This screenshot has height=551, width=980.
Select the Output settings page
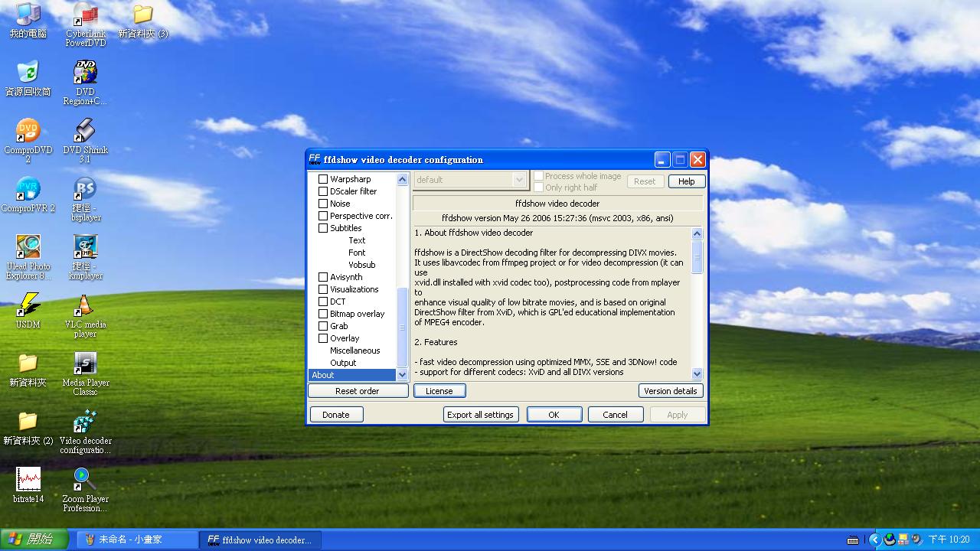click(x=343, y=363)
